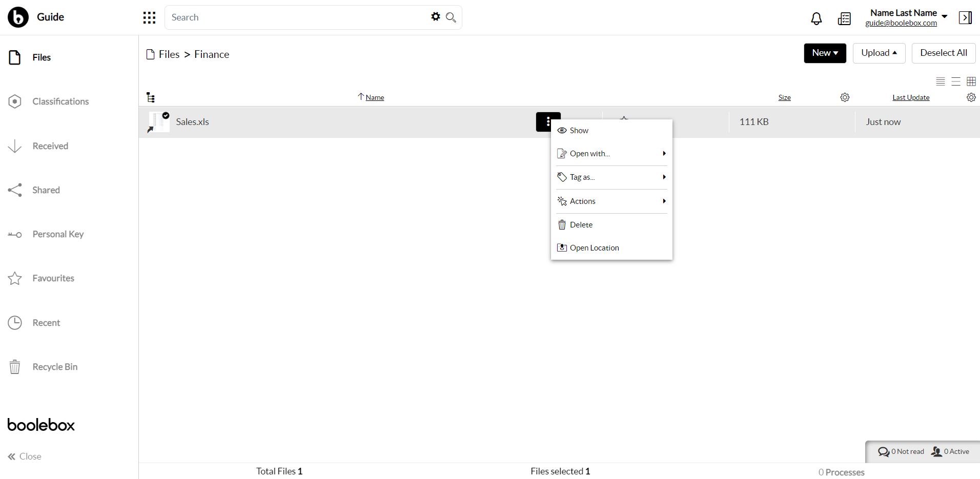Click the 111 KB size cell
Image resolution: width=980 pixels, height=479 pixels.
pos(754,122)
